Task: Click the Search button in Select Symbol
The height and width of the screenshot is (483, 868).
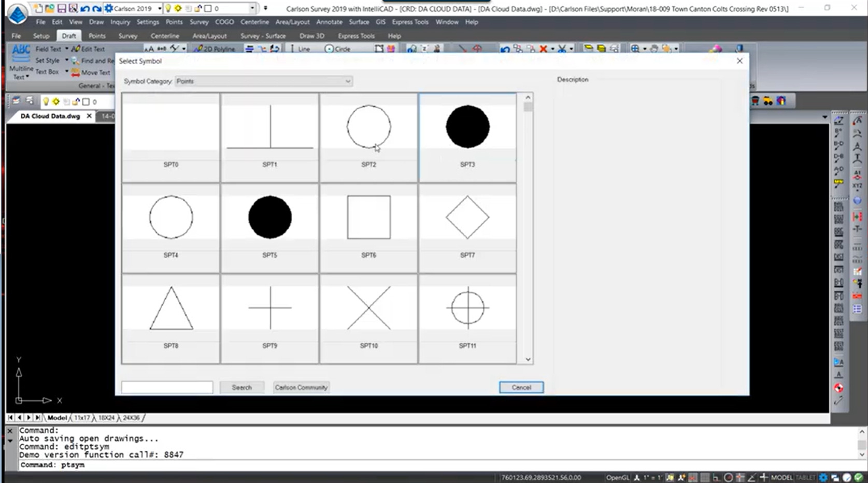Action: click(x=241, y=387)
